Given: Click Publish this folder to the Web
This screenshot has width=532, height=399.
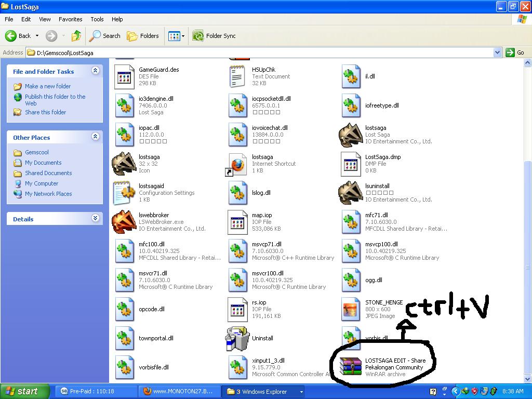Looking at the screenshot, I should pyautogui.click(x=55, y=100).
